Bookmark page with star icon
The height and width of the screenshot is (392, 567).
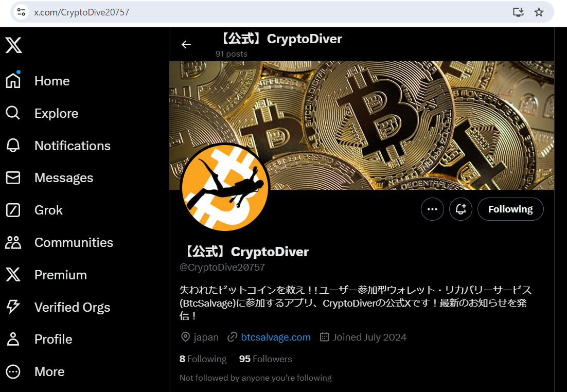click(539, 12)
